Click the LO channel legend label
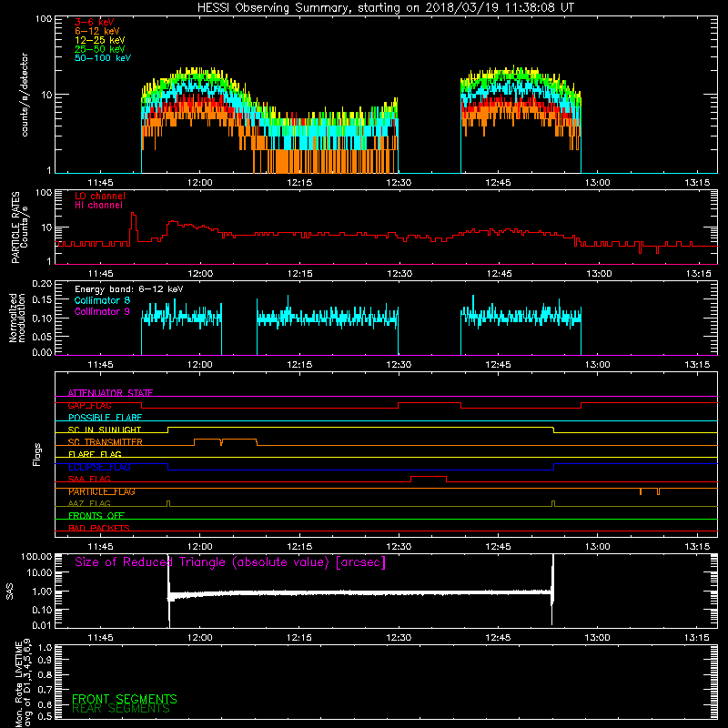This screenshot has width=728, height=728. click(x=100, y=196)
